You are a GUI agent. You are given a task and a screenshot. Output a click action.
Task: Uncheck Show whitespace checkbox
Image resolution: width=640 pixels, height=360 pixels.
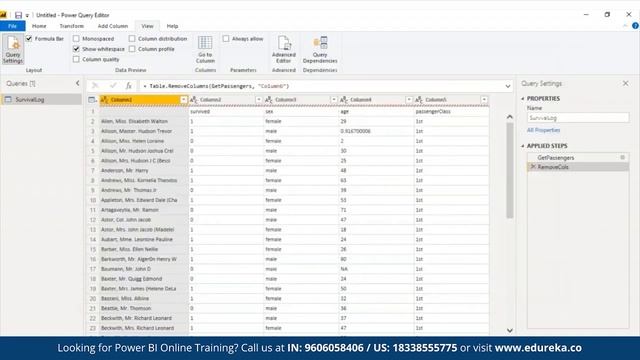point(76,49)
